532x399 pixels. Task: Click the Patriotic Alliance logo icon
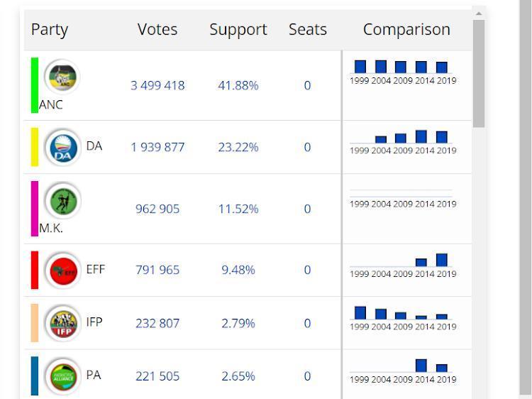pos(62,376)
